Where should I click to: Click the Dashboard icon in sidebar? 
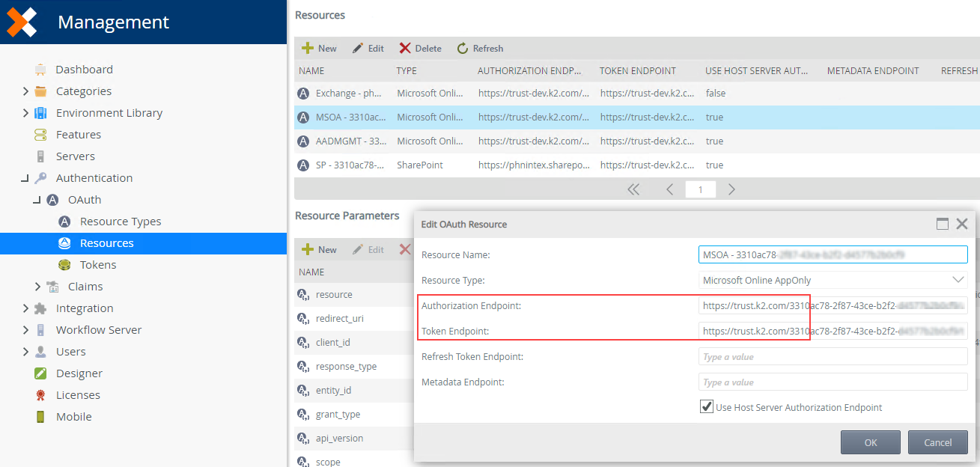[x=40, y=70]
